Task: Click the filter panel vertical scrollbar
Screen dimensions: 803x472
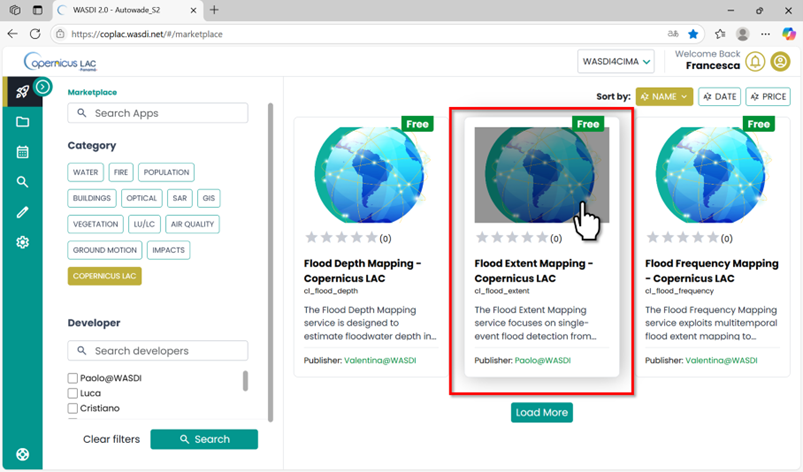Action: point(270,262)
